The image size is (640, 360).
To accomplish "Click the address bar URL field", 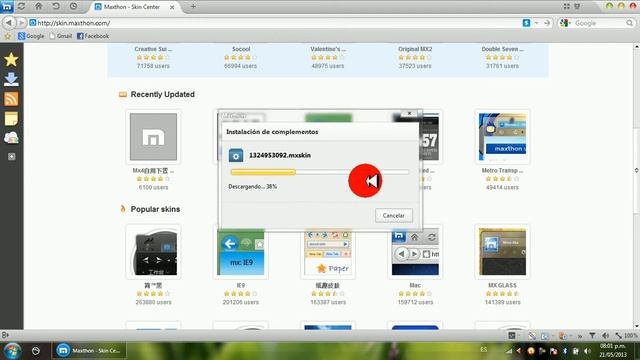I will coord(273,23).
